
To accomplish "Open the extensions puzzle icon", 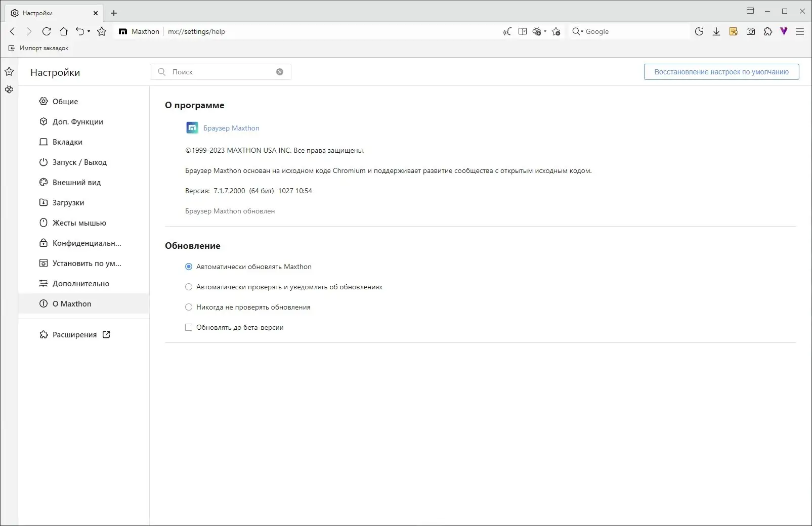I will click(x=768, y=31).
